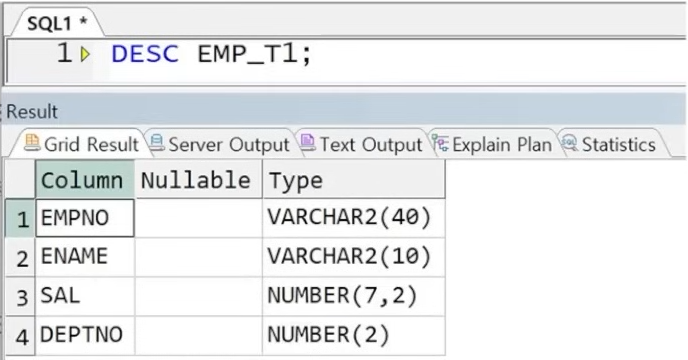Click the yellow run marker at line 1
This screenshot has width=688, height=360.
(85, 54)
